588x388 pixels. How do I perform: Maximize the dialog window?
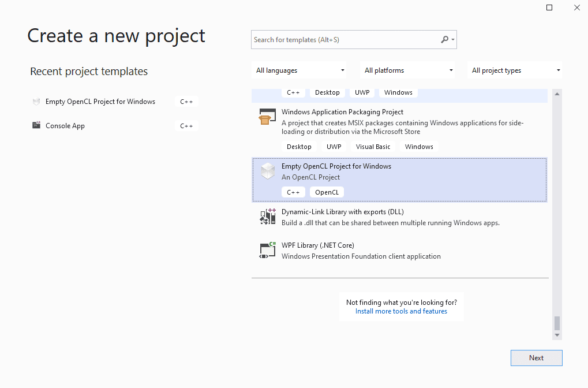pyautogui.click(x=549, y=8)
